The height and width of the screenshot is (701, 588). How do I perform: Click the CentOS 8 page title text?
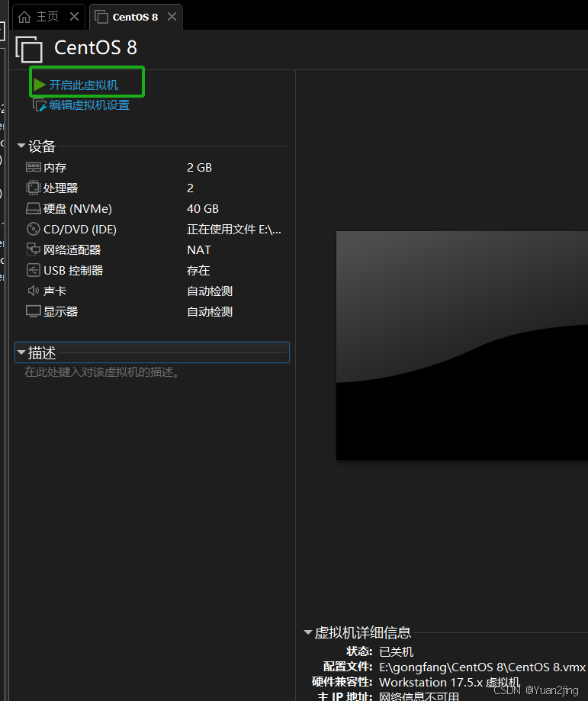tap(95, 48)
